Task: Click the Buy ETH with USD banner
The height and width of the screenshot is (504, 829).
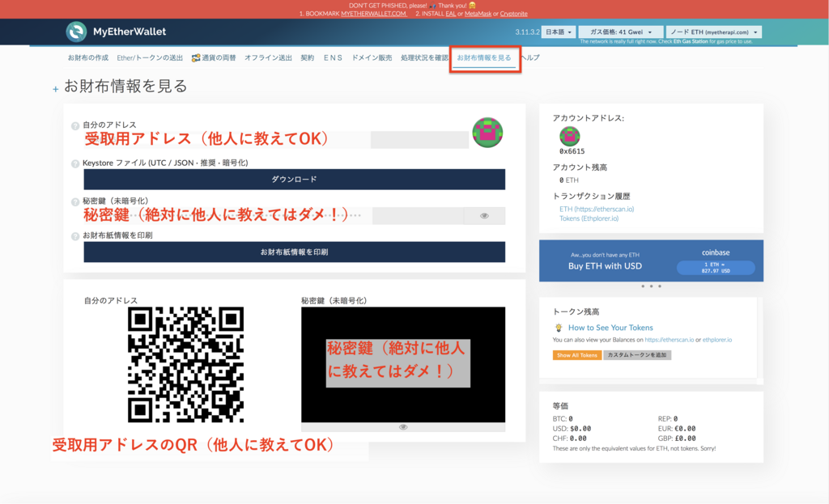Action: [x=651, y=260]
